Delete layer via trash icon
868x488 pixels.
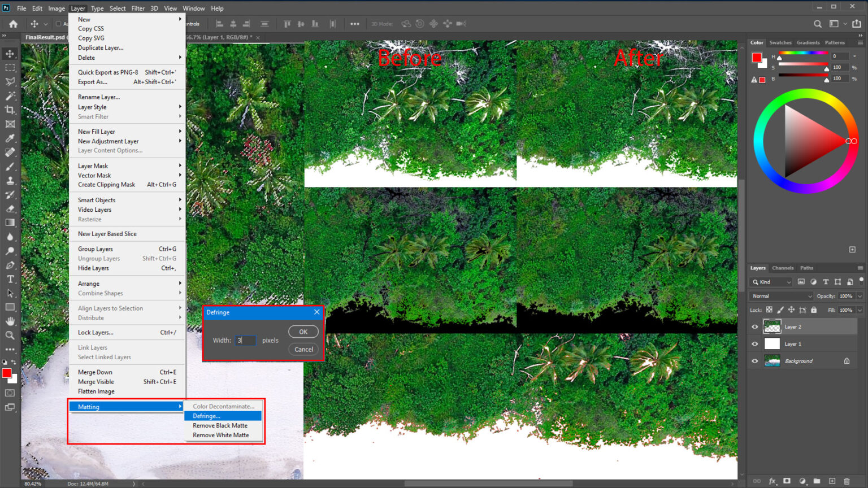(847, 481)
